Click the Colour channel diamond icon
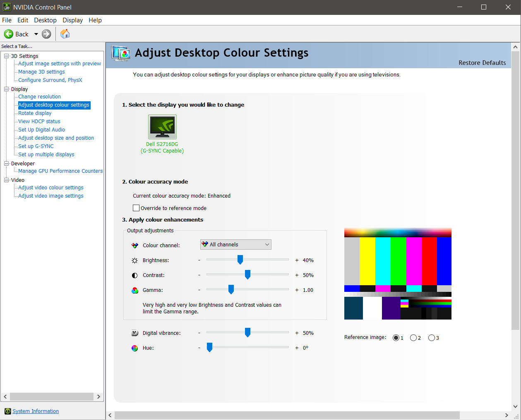The height and width of the screenshot is (420, 521). [134, 246]
